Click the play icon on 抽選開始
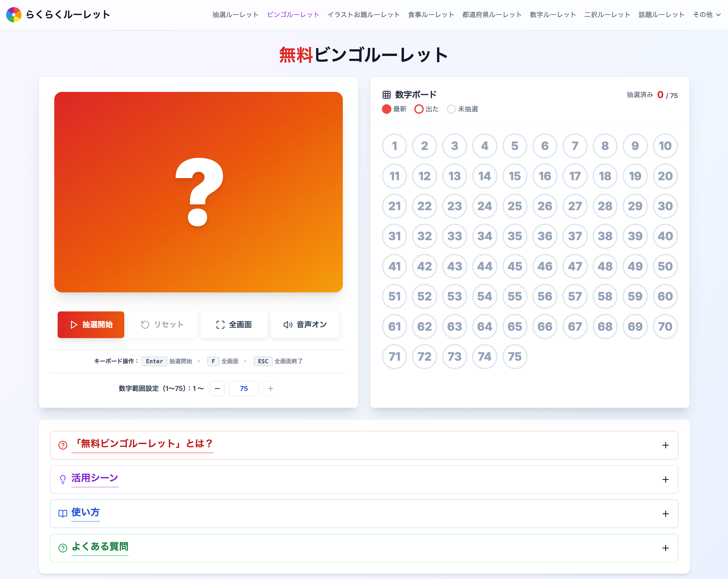Image resolution: width=728 pixels, height=579 pixels. pyautogui.click(x=74, y=325)
